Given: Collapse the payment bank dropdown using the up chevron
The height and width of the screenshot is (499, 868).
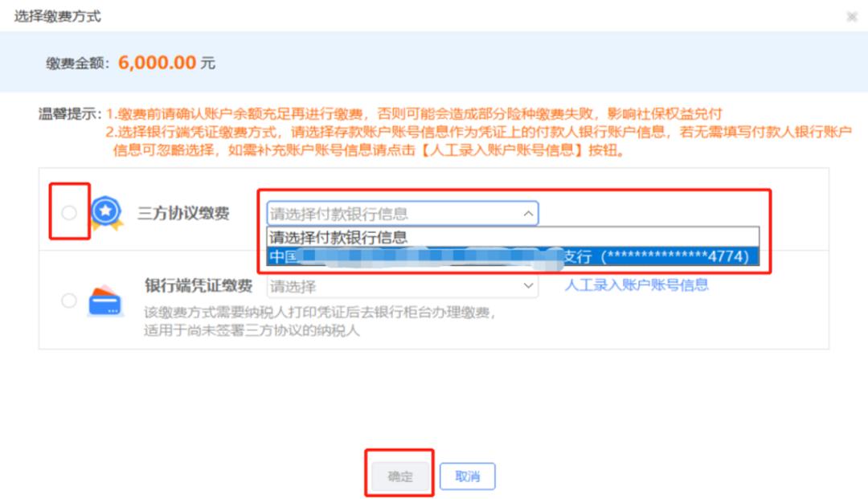Looking at the screenshot, I should pos(528,214).
